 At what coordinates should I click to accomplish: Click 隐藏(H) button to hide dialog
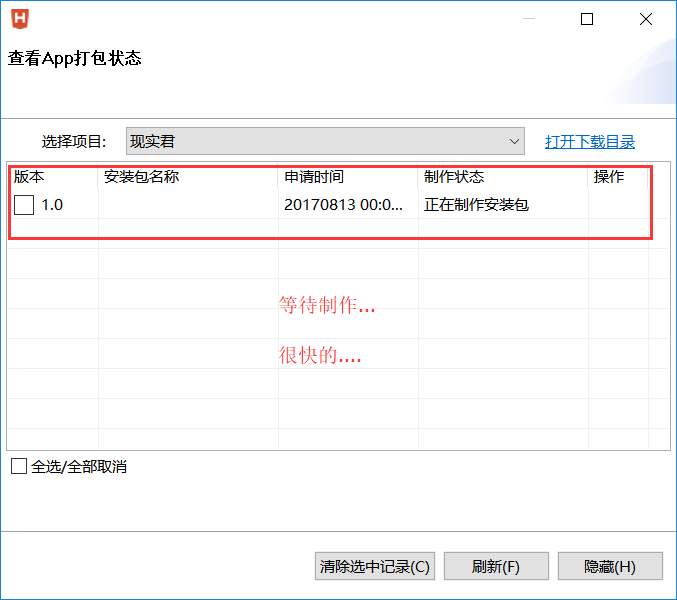click(610, 566)
